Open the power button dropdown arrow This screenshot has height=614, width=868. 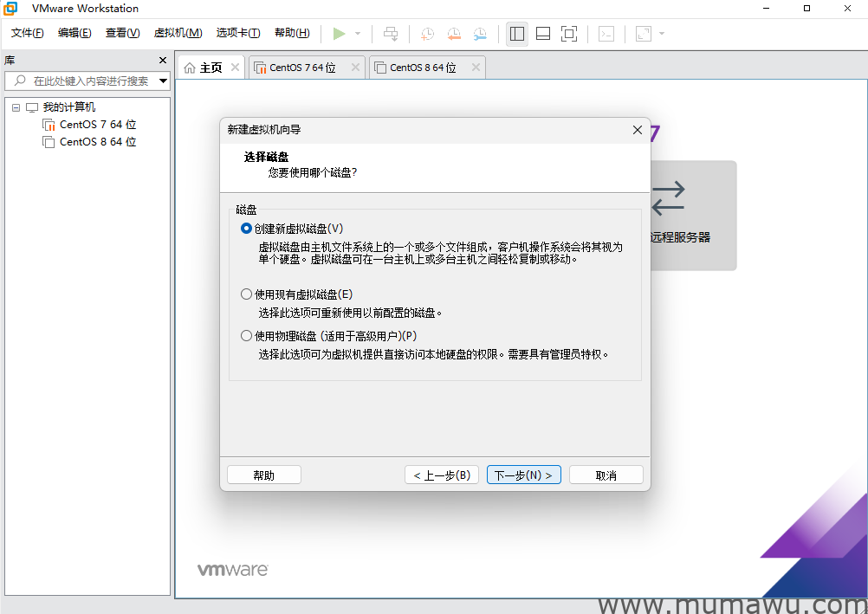click(x=357, y=33)
